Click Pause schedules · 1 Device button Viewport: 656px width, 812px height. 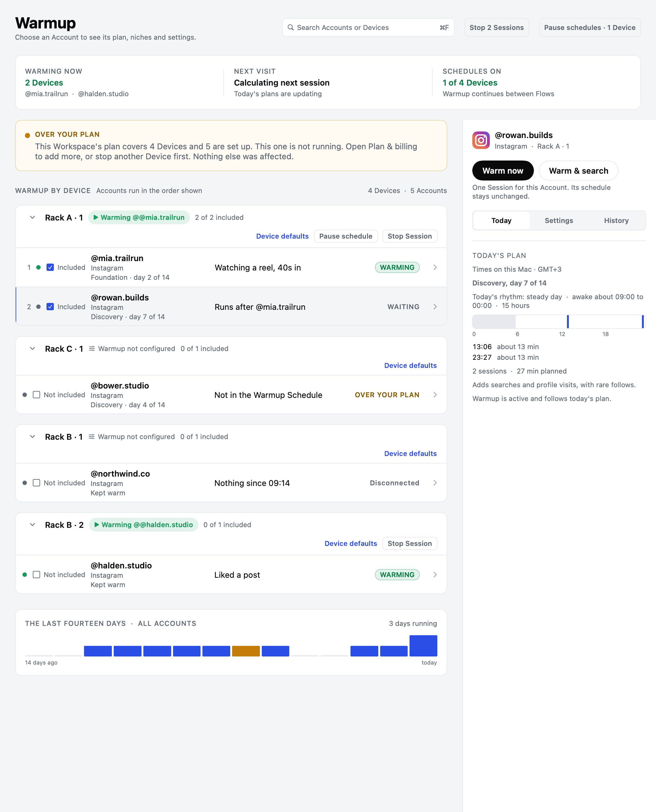589,27
